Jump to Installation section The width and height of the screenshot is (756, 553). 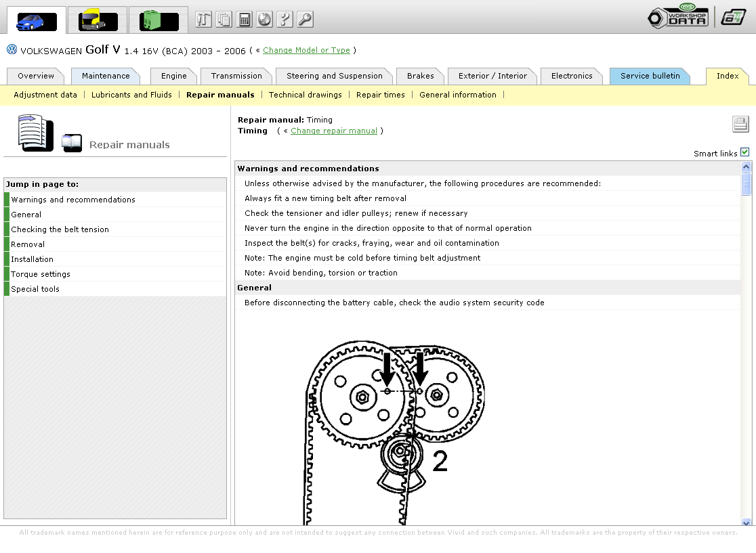[x=115, y=259]
